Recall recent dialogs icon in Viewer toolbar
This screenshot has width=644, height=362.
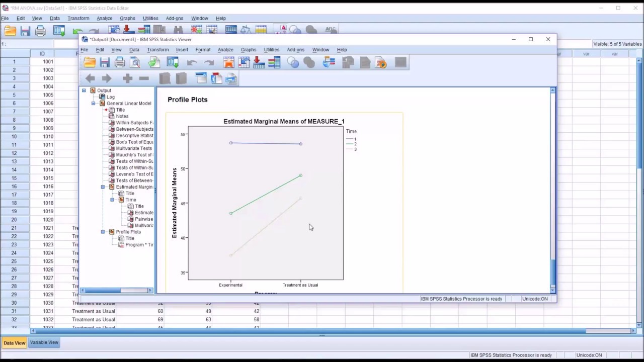(x=173, y=62)
